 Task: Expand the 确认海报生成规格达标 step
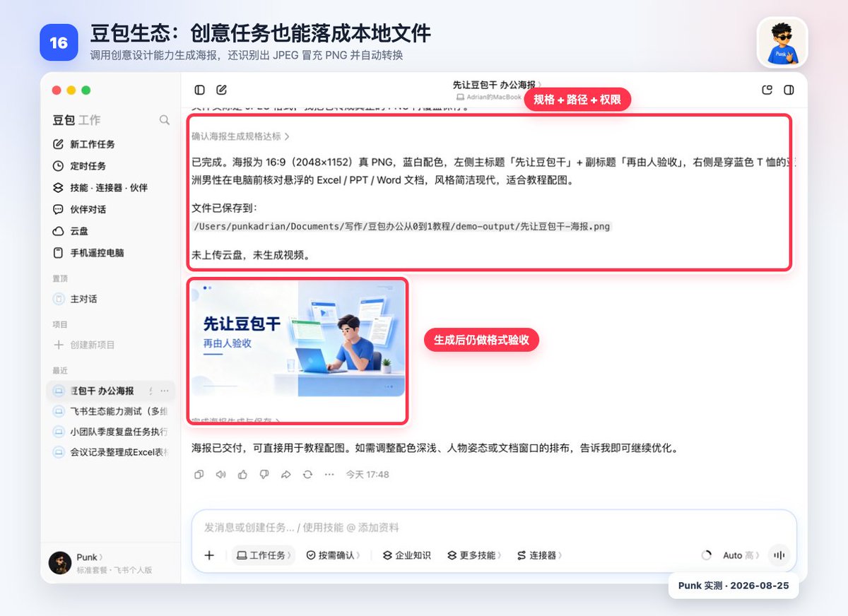click(x=240, y=136)
